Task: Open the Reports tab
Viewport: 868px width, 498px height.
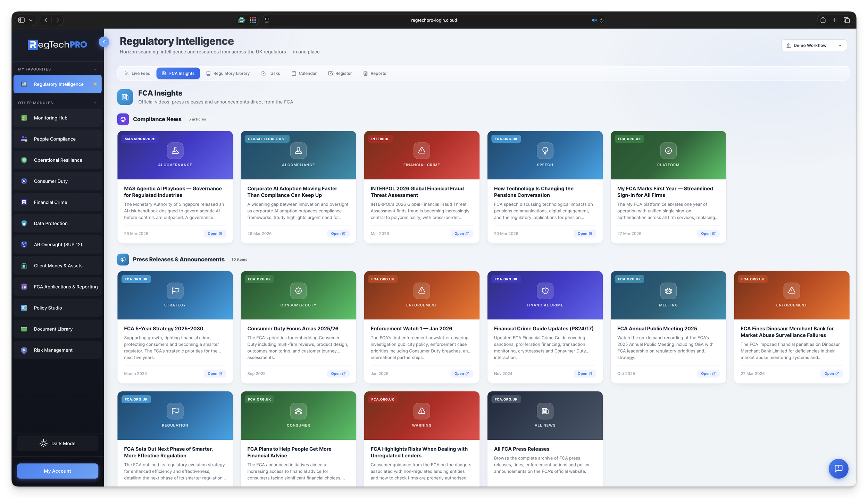Action: (375, 74)
